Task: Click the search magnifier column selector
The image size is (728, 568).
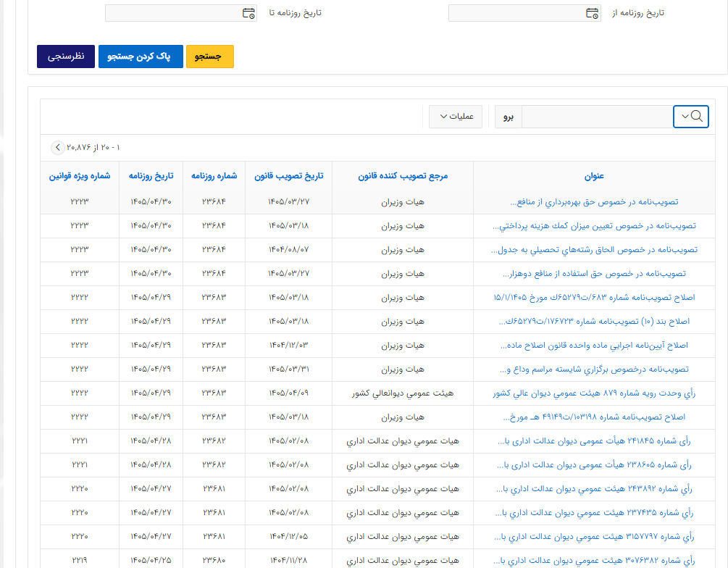Action: pyautogui.click(x=691, y=117)
